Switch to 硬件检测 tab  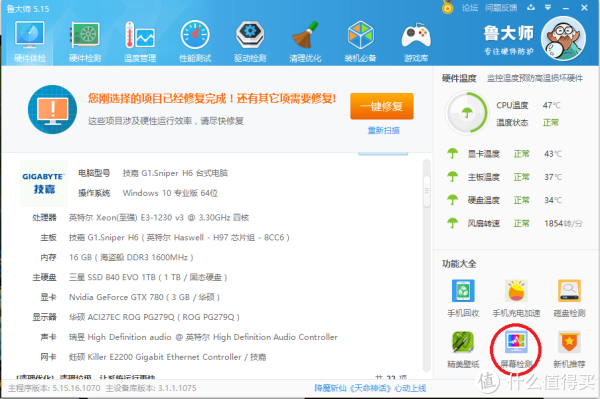tap(85, 41)
